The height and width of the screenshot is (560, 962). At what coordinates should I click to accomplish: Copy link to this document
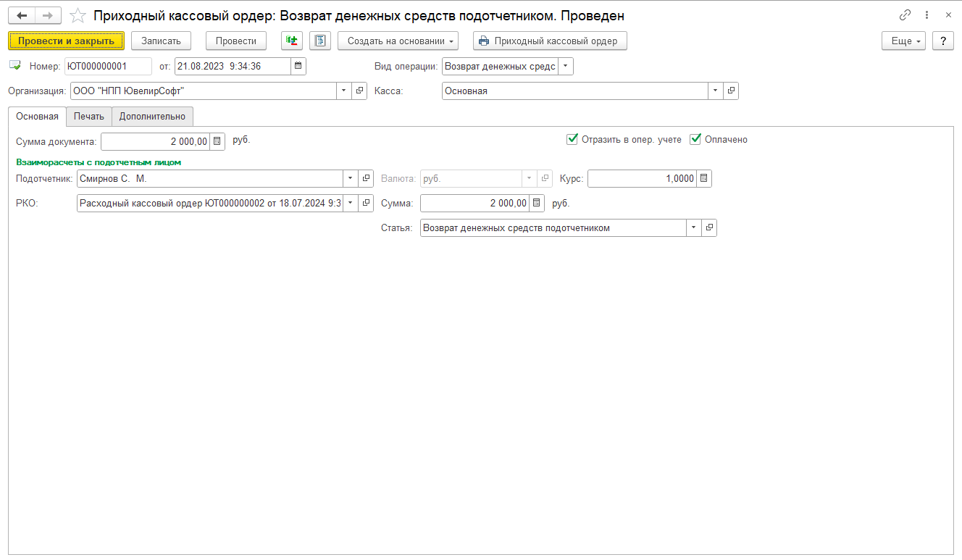tap(905, 15)
